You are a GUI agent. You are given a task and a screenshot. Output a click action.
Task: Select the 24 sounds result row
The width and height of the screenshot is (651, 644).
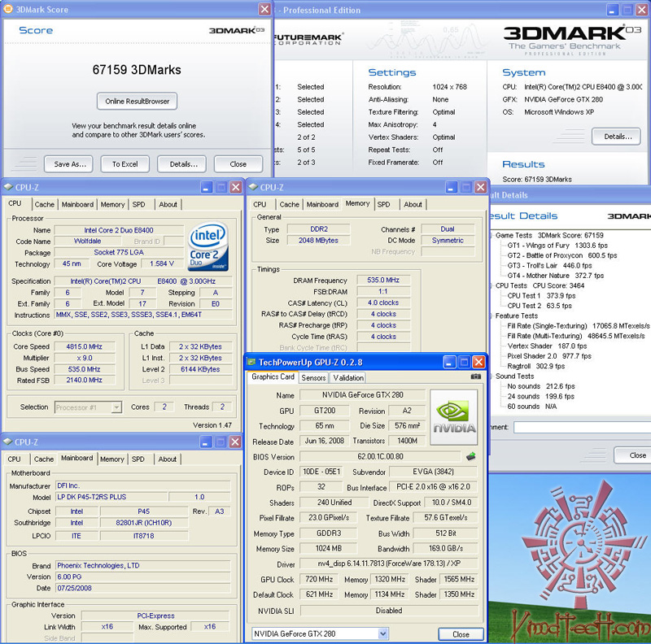(540, 396)
